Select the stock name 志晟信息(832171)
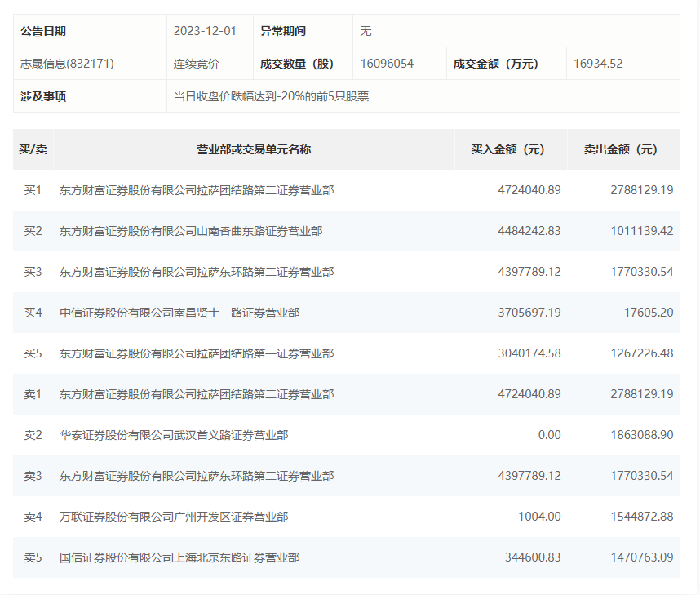Image resolution: width=700 pixels, height=595 pixels. click(x=67, y=64)
